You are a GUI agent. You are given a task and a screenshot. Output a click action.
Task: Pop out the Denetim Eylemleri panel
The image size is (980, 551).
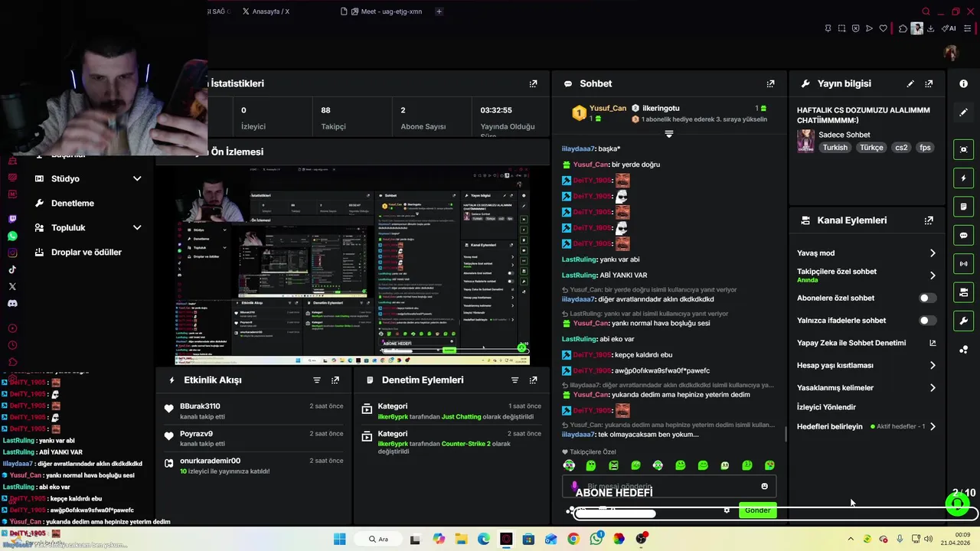point(533,380)
